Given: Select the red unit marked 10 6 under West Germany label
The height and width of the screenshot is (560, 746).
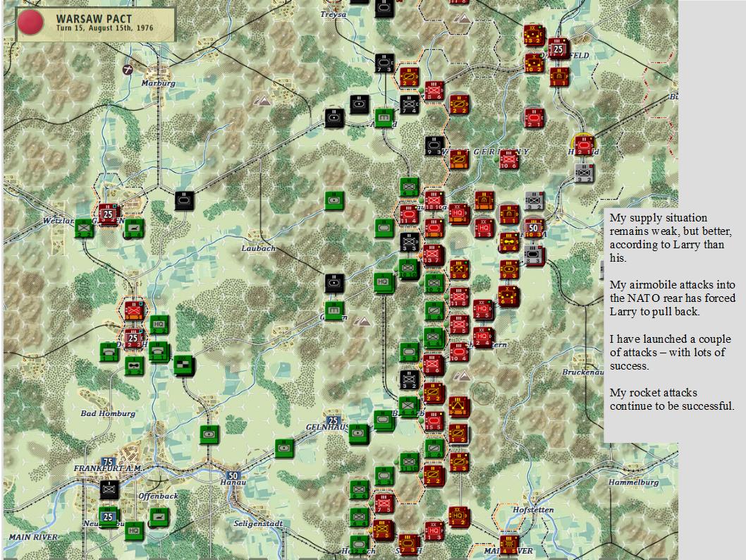Looking at the screenshot, I should [508, 159].
